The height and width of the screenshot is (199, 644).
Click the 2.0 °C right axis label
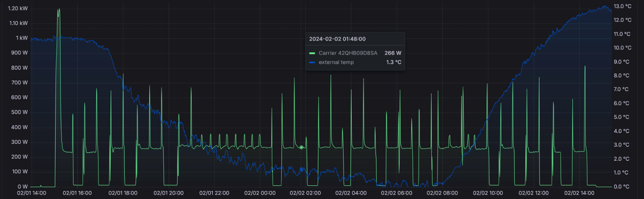(621, 159)
